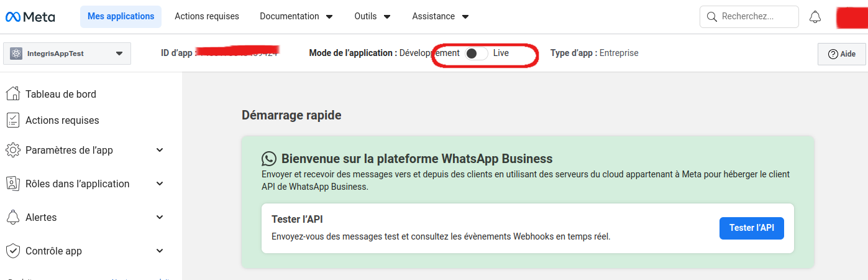Click the Mode de l'application label
This screenshot has width=868, height=280.
[353, 54]
